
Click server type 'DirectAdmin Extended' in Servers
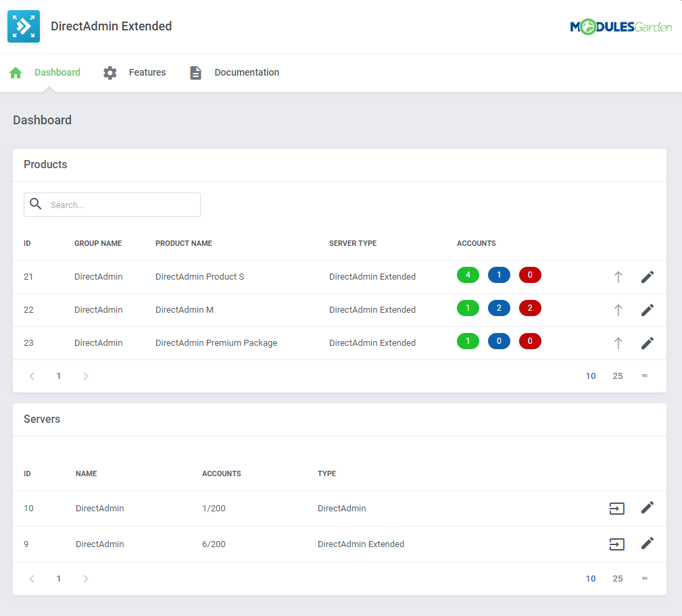pyautogui.click(x=360, y=544)
